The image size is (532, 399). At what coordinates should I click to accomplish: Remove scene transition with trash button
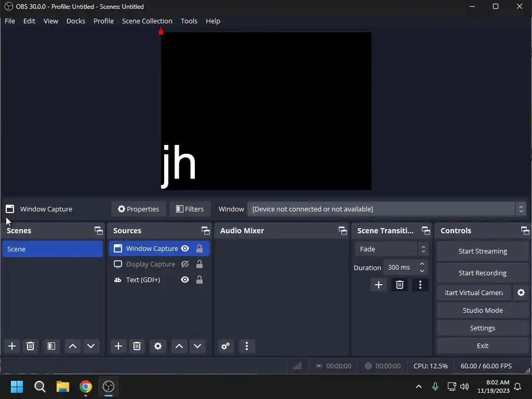400,285
